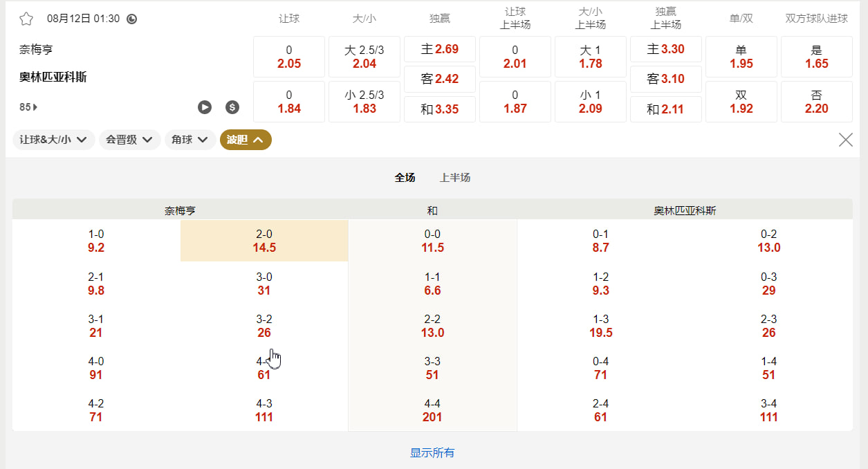Choose correct score 4-0 at 91
868x469 pixels.
click(x=96, y=368)
